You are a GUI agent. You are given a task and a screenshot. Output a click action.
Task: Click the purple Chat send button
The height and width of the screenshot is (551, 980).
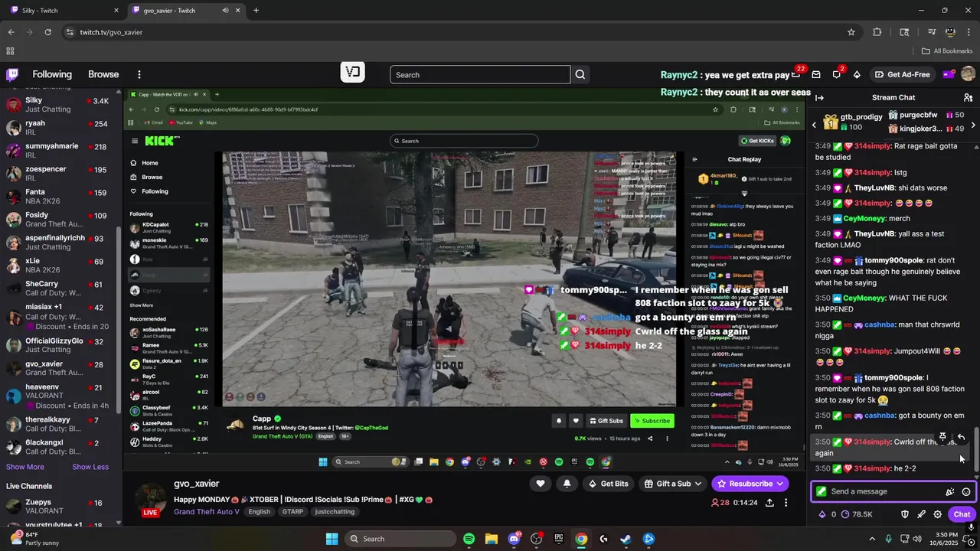(x=962, y=514)
